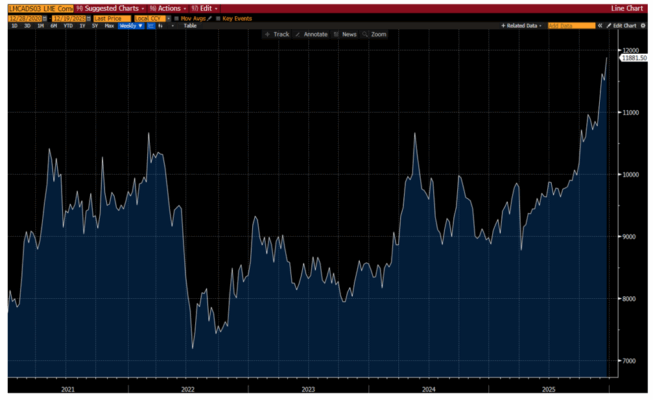Click the Edit Chart pencil button

[623, 25]
